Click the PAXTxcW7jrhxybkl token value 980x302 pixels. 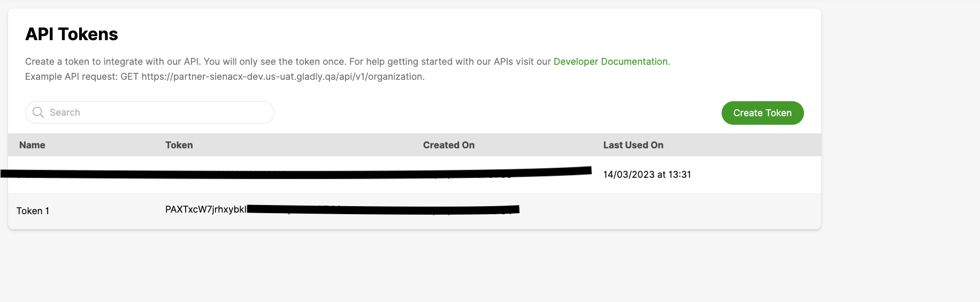tap(206, 209)
